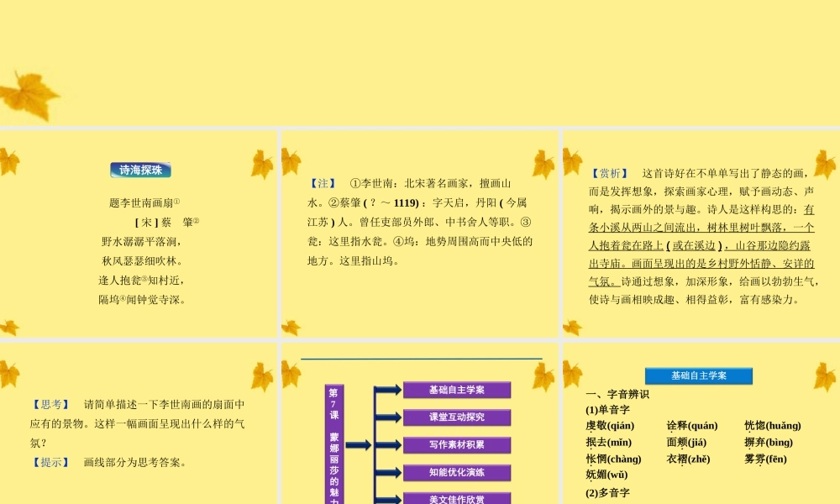Image resolution: width=840 pixels, height=504 pixels.
Task: Click poem title 题李世南画扇
Action: pos(144,203)
